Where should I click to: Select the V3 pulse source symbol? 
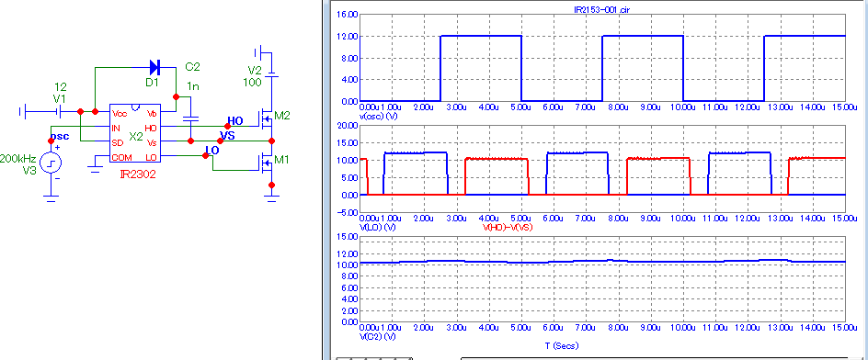tap(51, 163)
